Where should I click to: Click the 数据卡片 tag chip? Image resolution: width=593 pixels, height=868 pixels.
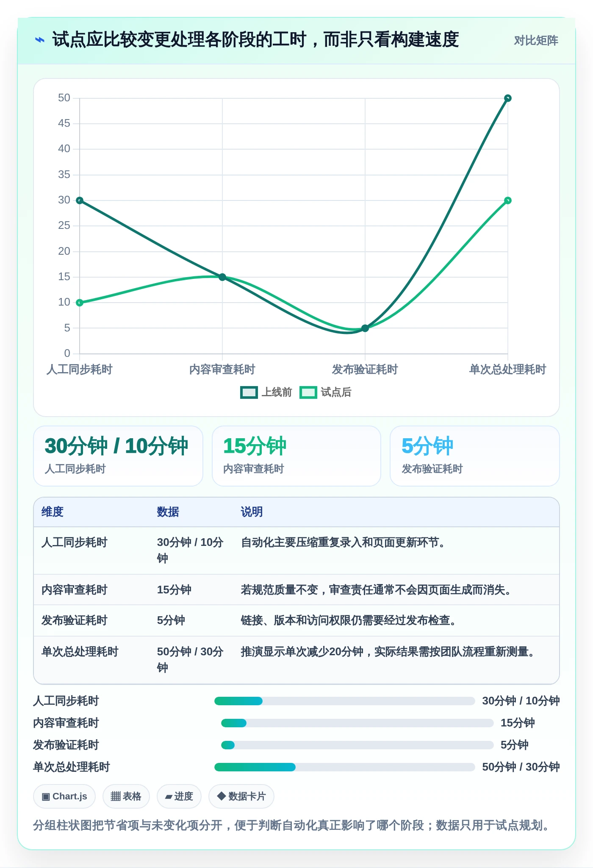241,796
